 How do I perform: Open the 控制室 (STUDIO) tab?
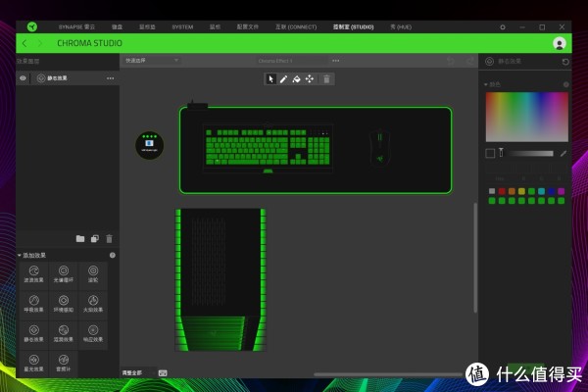[353, 27]
